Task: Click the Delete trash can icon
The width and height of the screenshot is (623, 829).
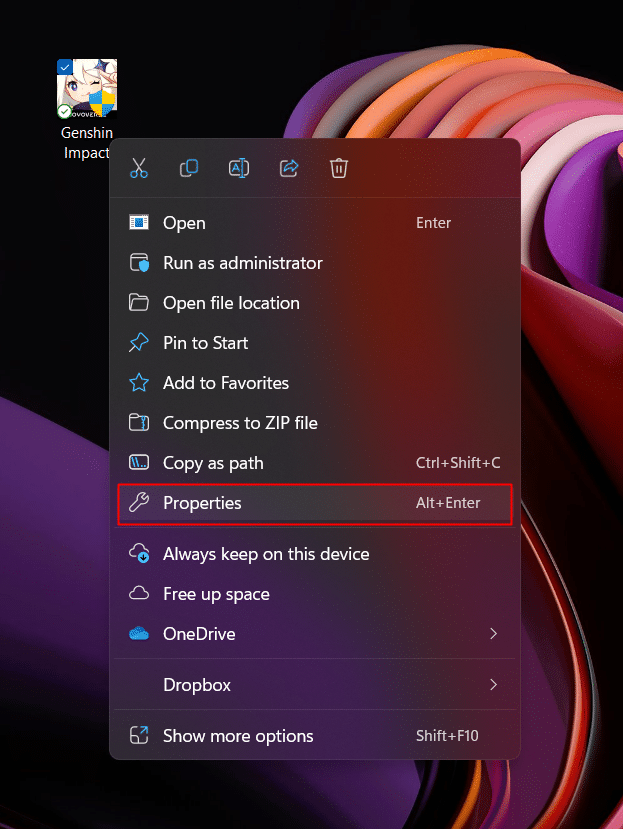Action: point(339,168)
